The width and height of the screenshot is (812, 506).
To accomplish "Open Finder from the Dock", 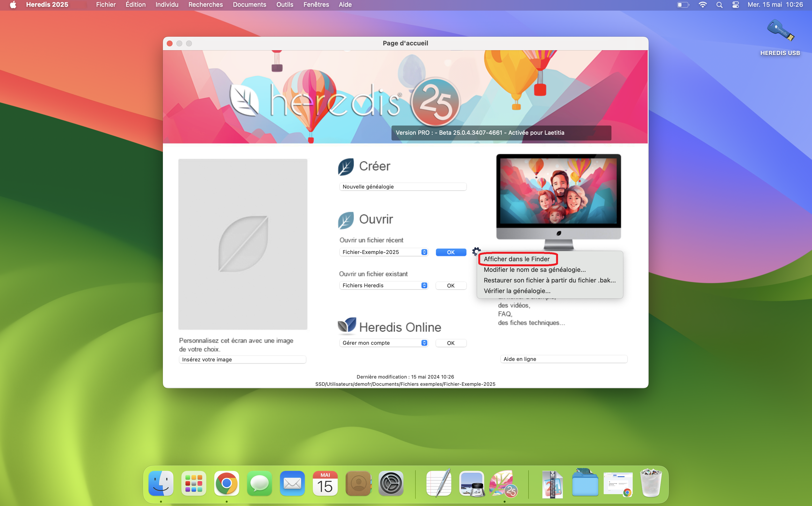I will point(160,483).
